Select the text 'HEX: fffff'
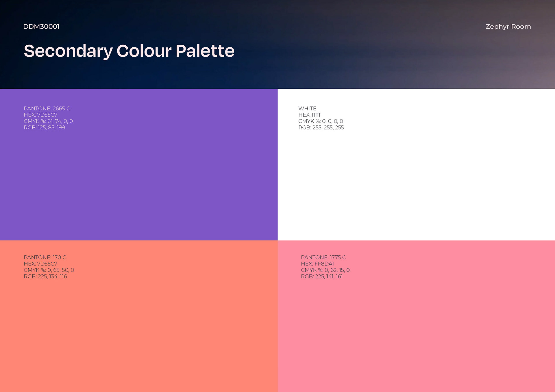 pos(310,115)
